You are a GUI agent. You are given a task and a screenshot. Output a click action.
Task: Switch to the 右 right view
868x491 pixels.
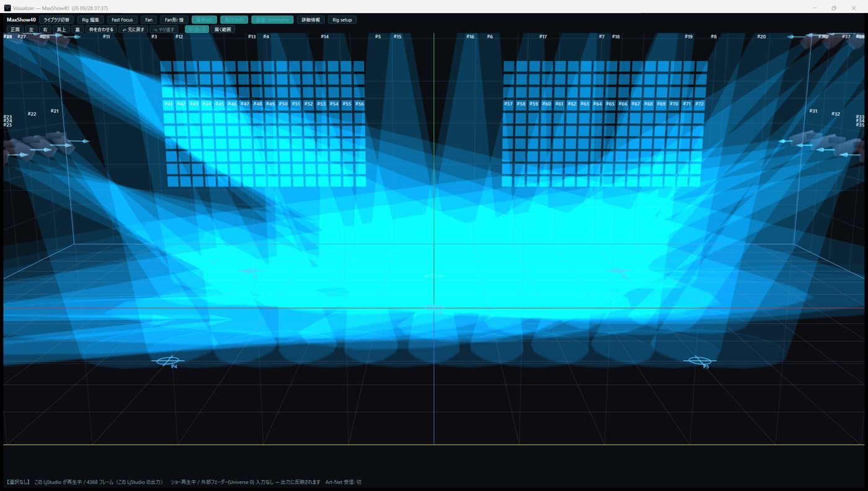pos(45,29)
